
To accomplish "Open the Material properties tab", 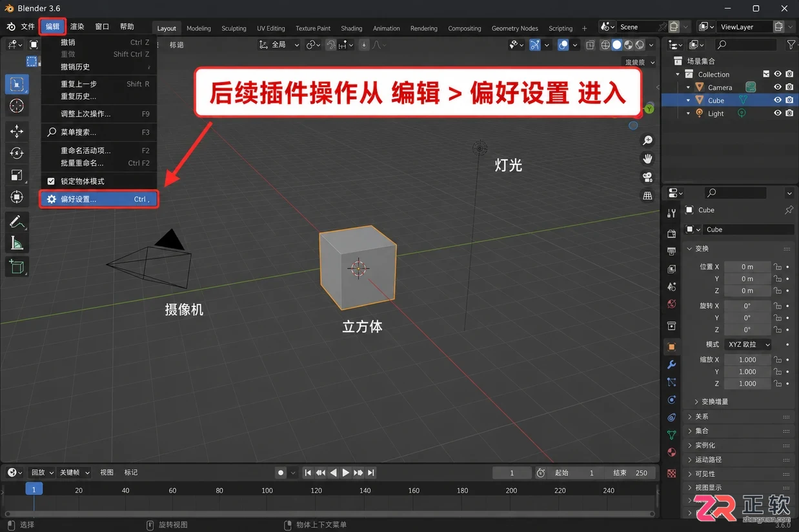I will pos(672,452).
